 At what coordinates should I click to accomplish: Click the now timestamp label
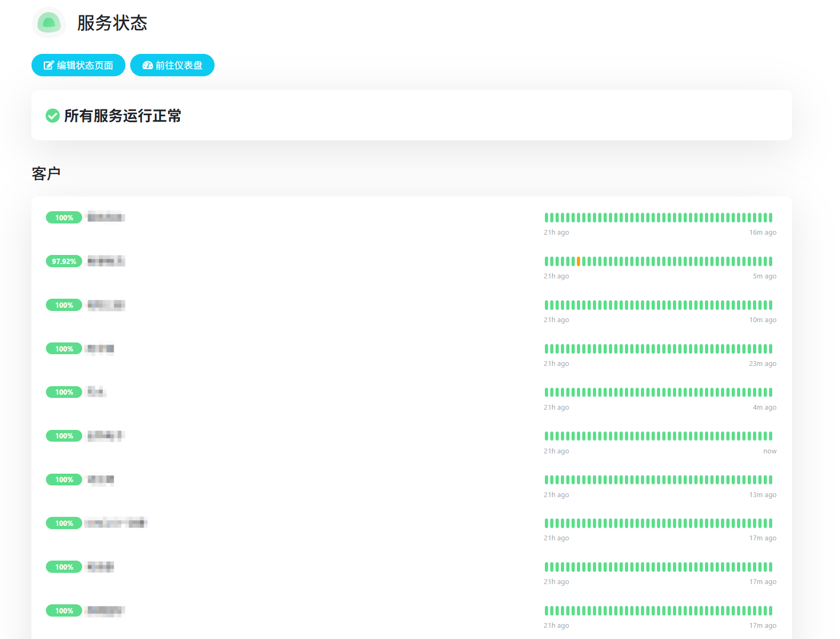coord(770,451)
